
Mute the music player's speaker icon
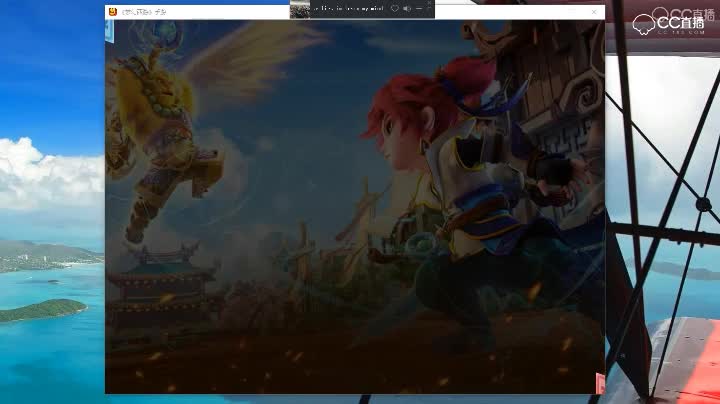[x=407, y=8]
